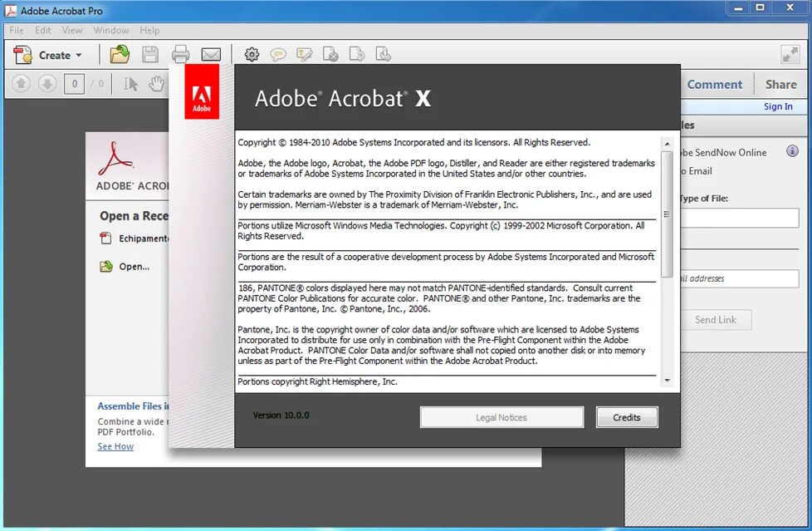Screen dimensions: 812x531
Task: Select the text selection cursor tool
Action: [x=130, y=83]
